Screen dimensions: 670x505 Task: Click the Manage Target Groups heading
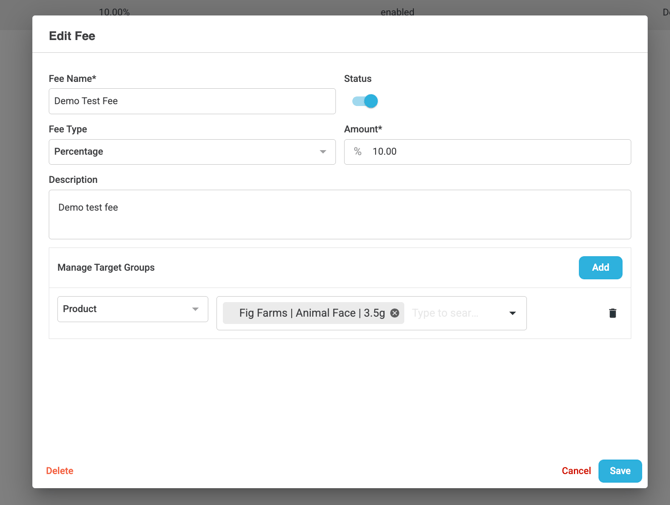tap(106, 268)
